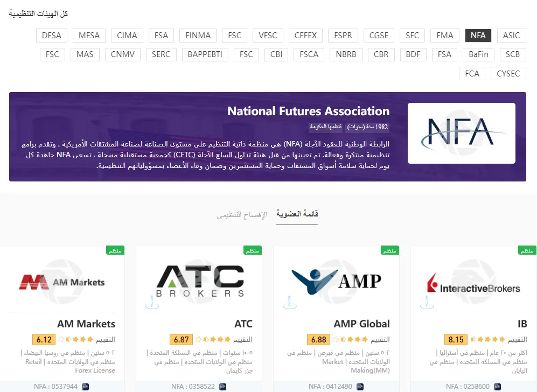
Task: Click the 6.12 rating score
Action: pyautogui.click(x=44, y=340)
